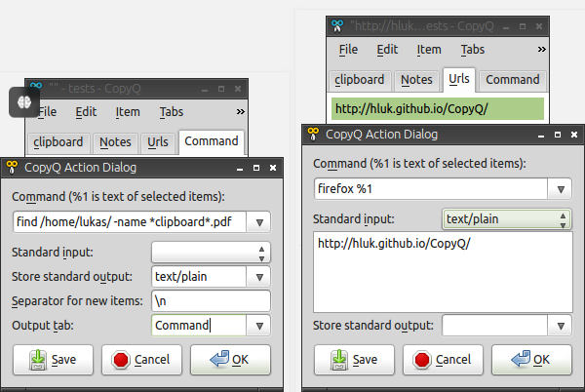
Task: Click the find command input field
Action: pyautogui.click(x=130, y=222)
